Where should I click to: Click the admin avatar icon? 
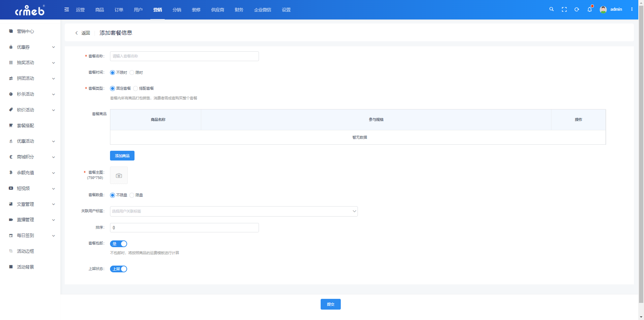point(603,9)
